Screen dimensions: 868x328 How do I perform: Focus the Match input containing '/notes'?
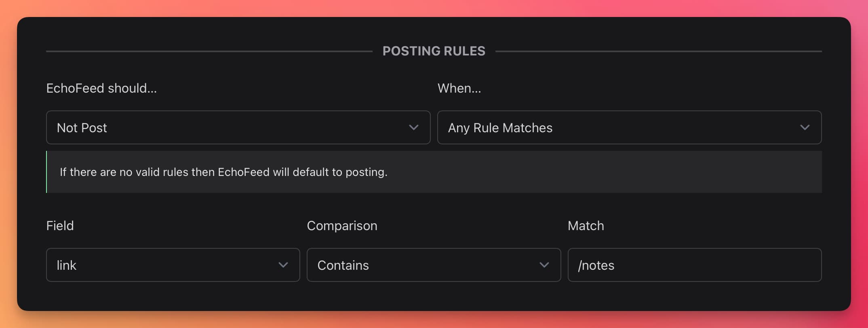694,265
